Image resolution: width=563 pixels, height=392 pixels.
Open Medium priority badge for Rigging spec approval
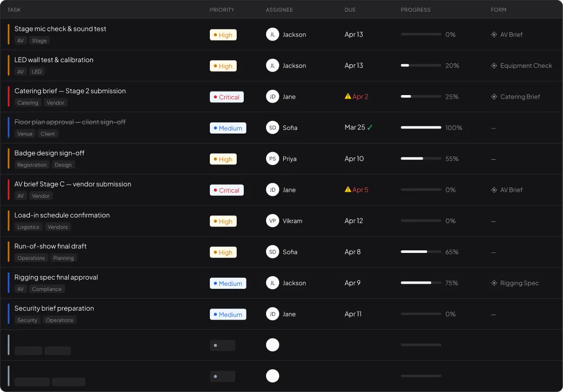228,283
